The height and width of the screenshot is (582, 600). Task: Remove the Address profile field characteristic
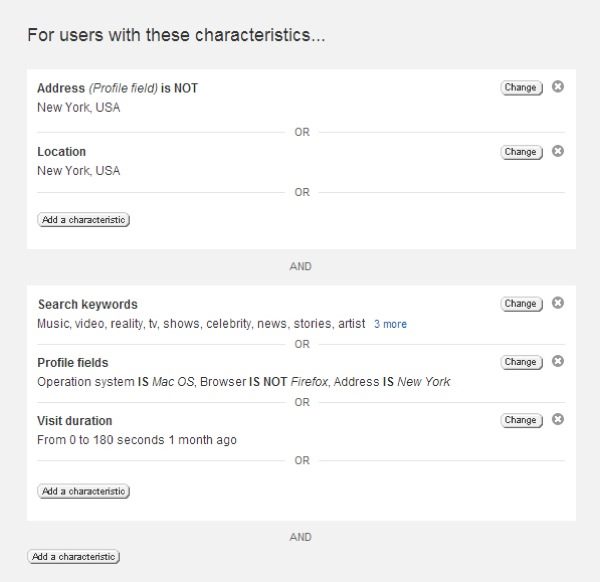558,87
